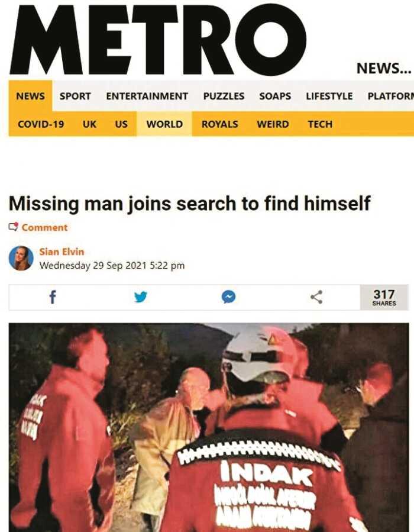414x532 pixels.
Task: Open the rescue team article photo
Action: coord(209,427)
